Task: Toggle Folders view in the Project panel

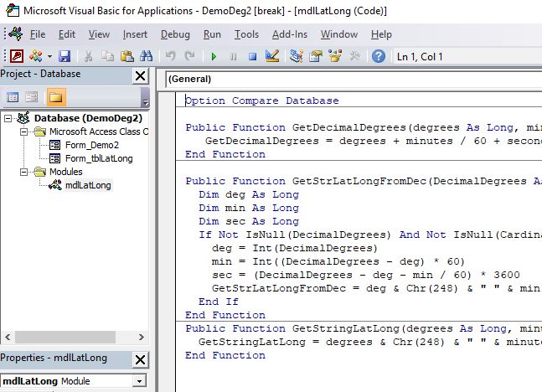Action: [x=56, y=97]
